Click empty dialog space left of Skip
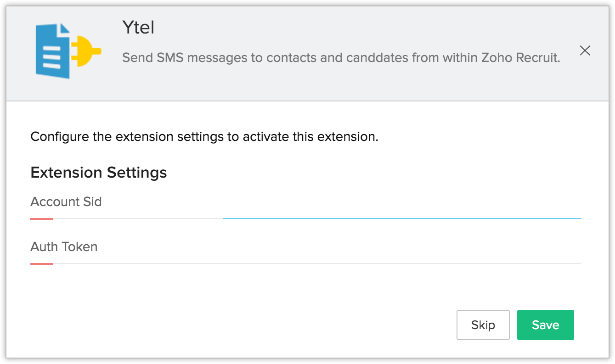The height and width of the screenshot is (364, 615). pos(276,325)
